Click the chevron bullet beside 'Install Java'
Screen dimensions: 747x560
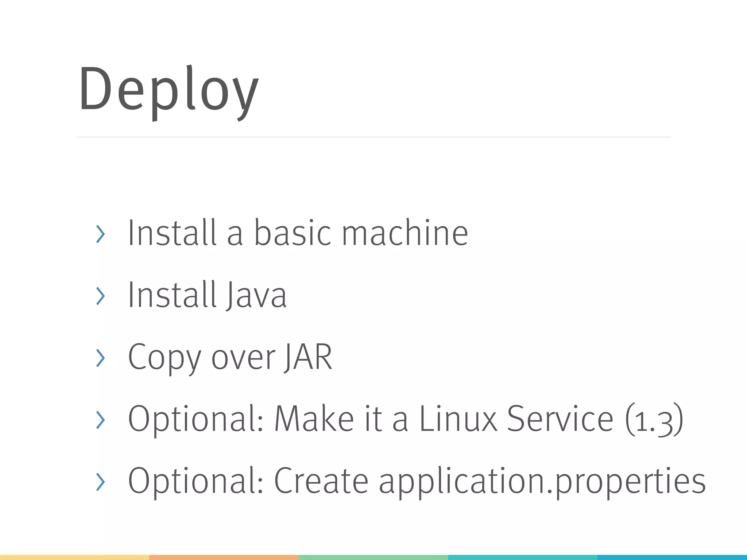pyautogui.click(x=100, y=296)
